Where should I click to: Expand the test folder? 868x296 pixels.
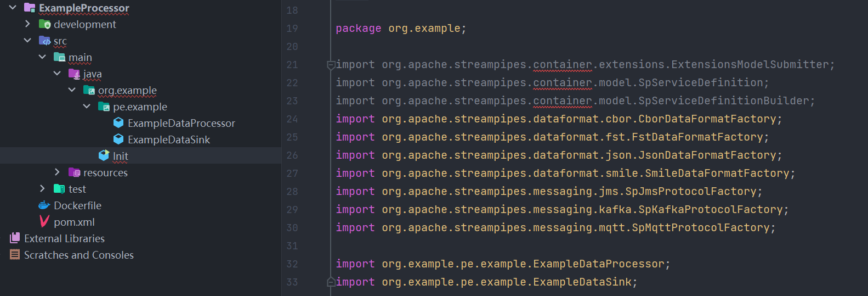42,189
